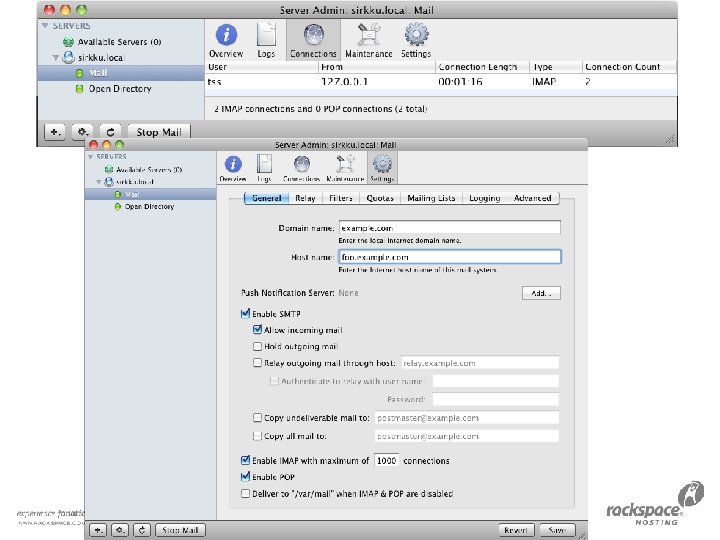
Task: Sort connections by Connection Count column header
Action: (x=629, y=67)
